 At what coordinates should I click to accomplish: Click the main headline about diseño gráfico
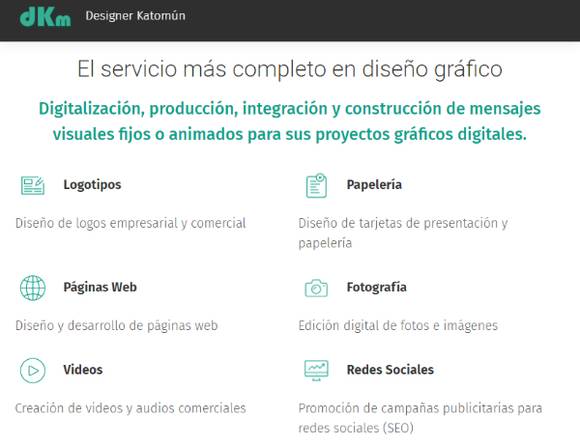[290, 69]
